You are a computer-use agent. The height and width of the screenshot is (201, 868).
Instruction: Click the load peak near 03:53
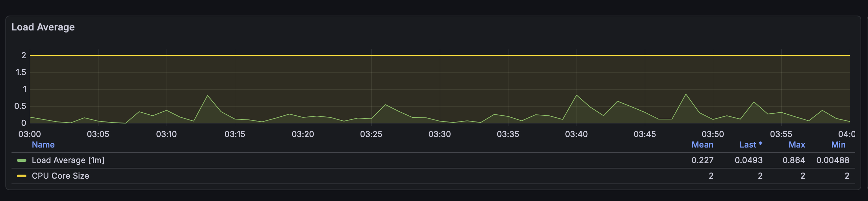[754, 102]
